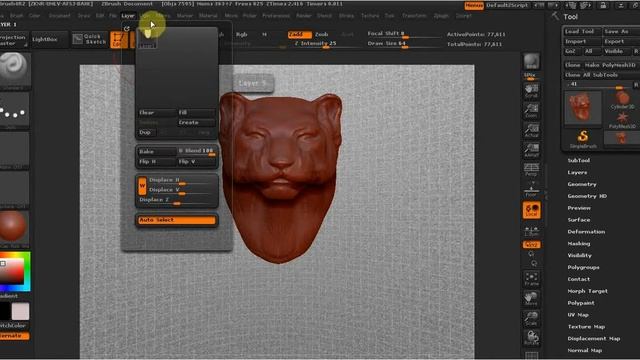Expand the Geometry section
The height and width of the screenshot is (360, 640).
[x=582, y=184]
